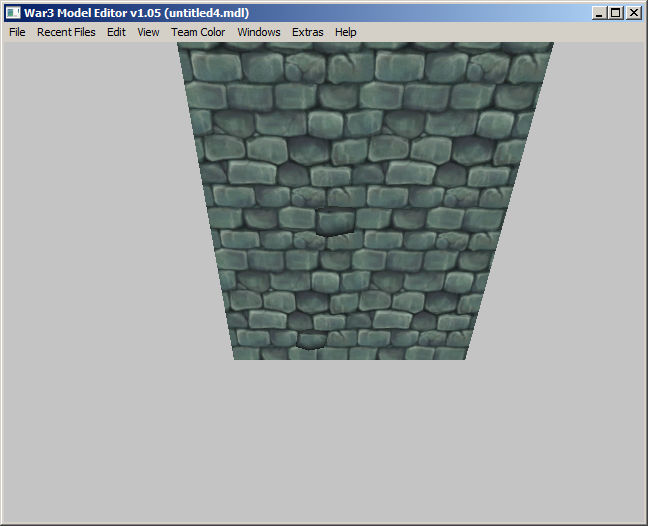
Task: Open the Recent Files menu
Action: coord(66,32)
